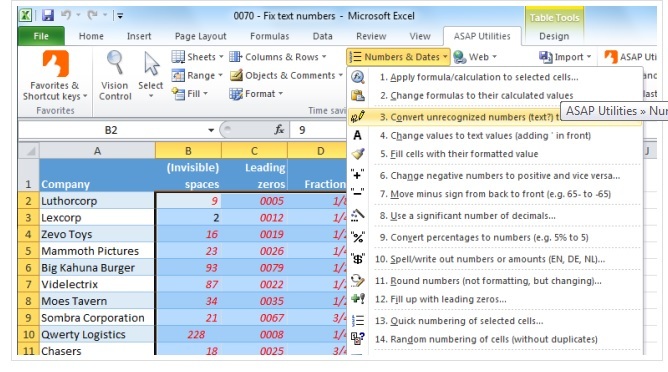Click the paintbrush icon beside item 5
Image resolution: width=668 pixels, height=372 pixels.
tap(357, 153)
